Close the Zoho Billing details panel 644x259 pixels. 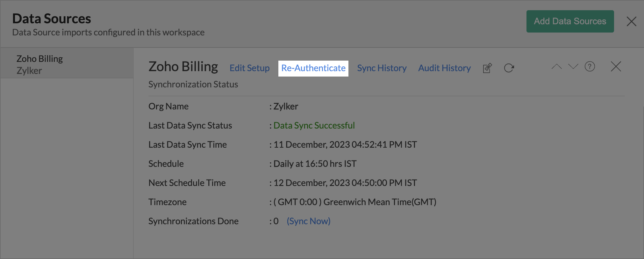(x=616, y=67)
